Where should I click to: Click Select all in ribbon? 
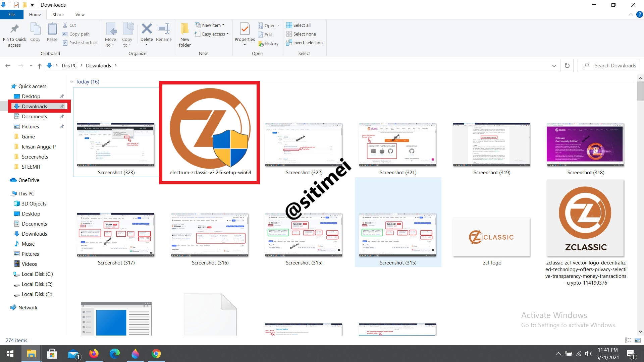pos(299,25)
